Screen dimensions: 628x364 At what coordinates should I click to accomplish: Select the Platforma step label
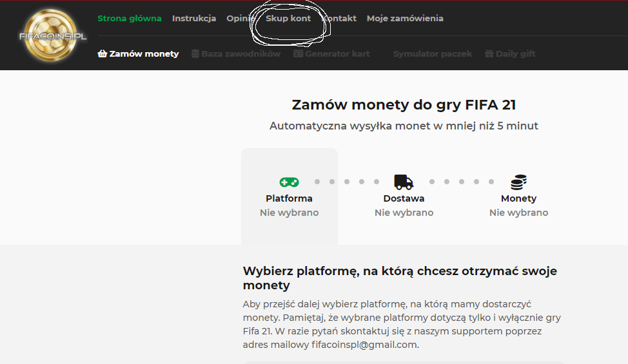point(289,198)
